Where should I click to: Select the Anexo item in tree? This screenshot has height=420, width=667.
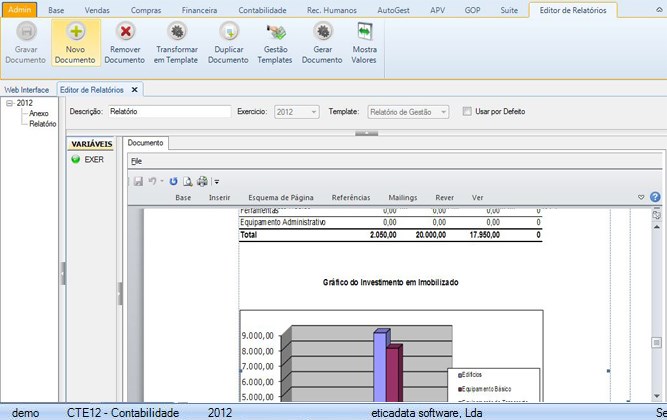tap(39, 113)
